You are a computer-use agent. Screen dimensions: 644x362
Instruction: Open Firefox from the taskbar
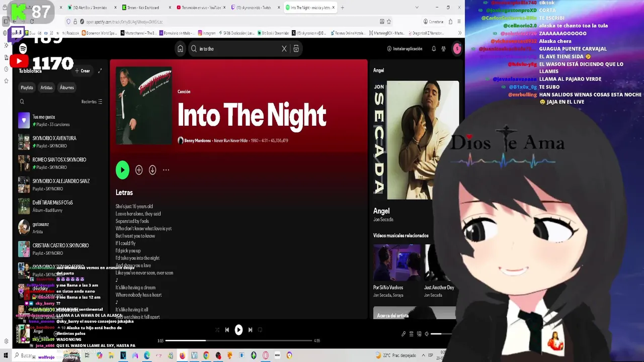tap(182, 355)
